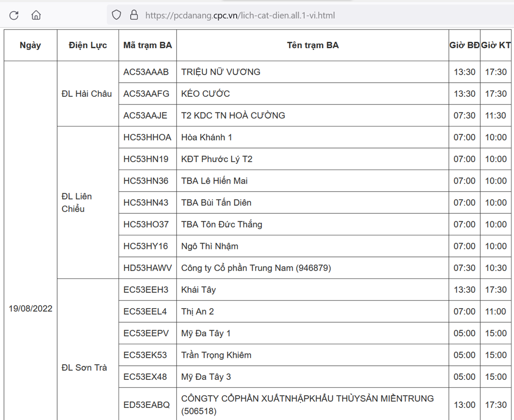Select the 'Mã trạm BA' column header
Viewport: 514px width, 420px height.
click(148, 45)
